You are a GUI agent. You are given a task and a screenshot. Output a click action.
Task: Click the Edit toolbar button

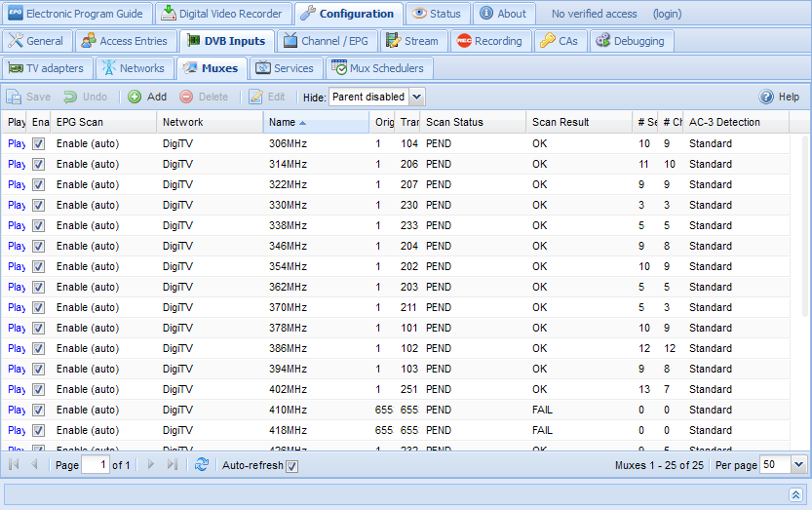pyautogui.click(x=267, y=97)
